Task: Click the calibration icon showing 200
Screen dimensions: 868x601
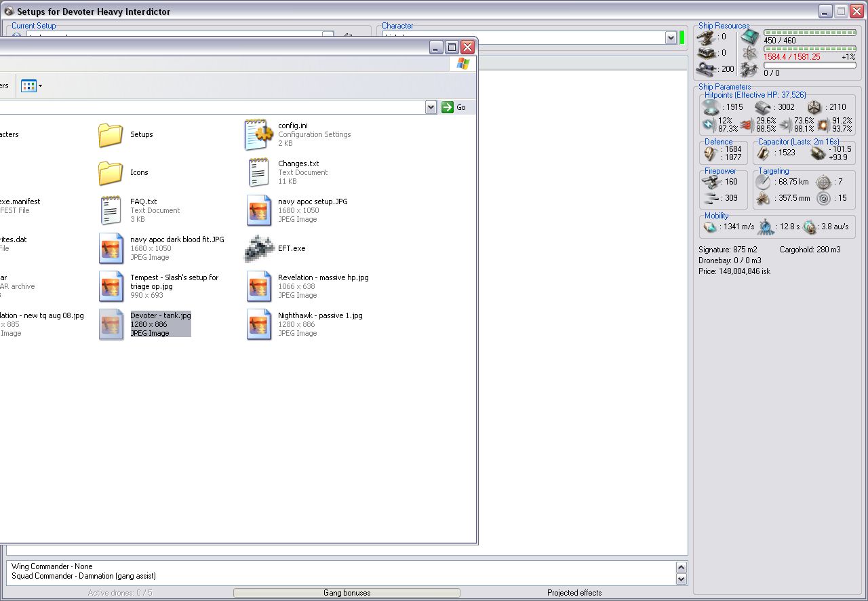Action: tap(707, 69)
